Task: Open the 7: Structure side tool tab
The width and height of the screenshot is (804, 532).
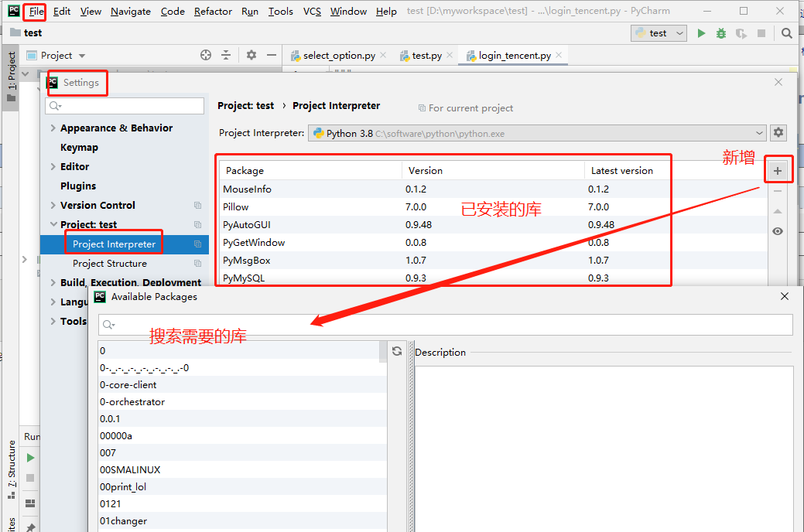Action: 11,469
